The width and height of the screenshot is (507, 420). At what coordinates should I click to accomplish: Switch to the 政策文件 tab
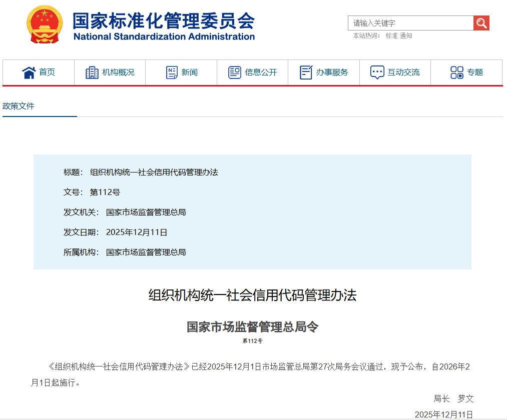[19, 106]
